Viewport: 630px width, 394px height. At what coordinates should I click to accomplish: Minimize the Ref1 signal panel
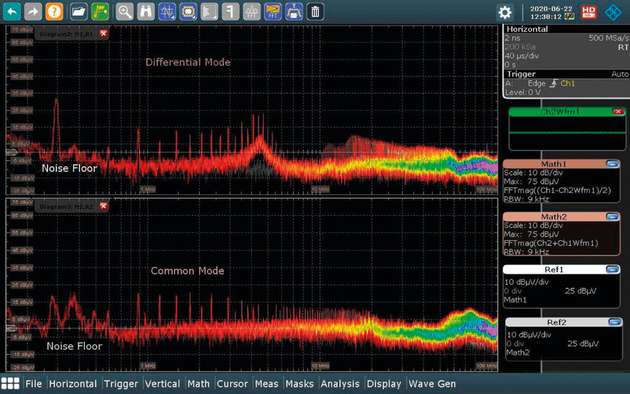point(612,269)
